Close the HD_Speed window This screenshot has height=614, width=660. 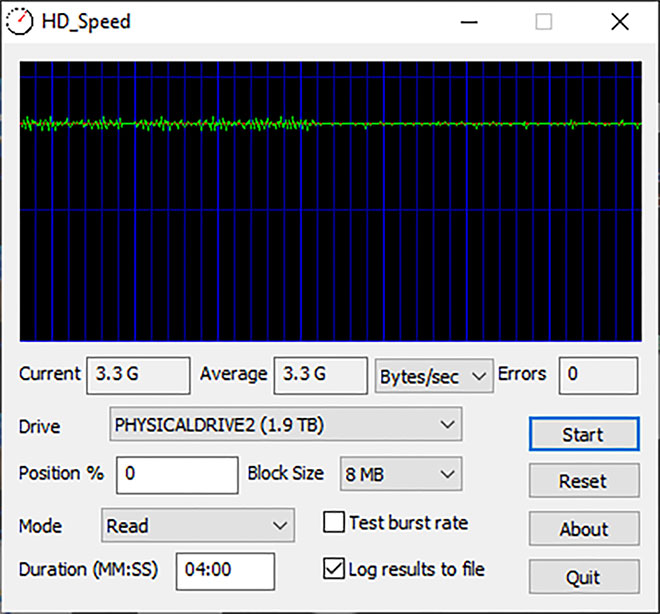click(620, 22)
